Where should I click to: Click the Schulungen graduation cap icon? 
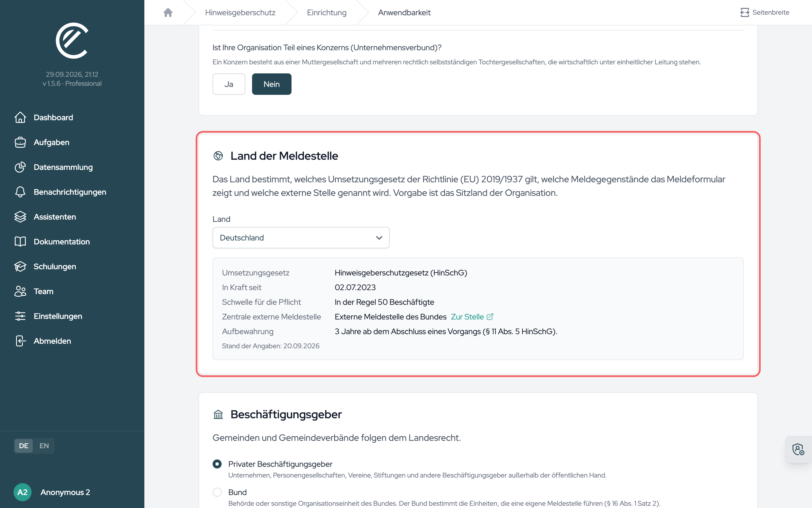pyautogui.click(x=20, y=266)
